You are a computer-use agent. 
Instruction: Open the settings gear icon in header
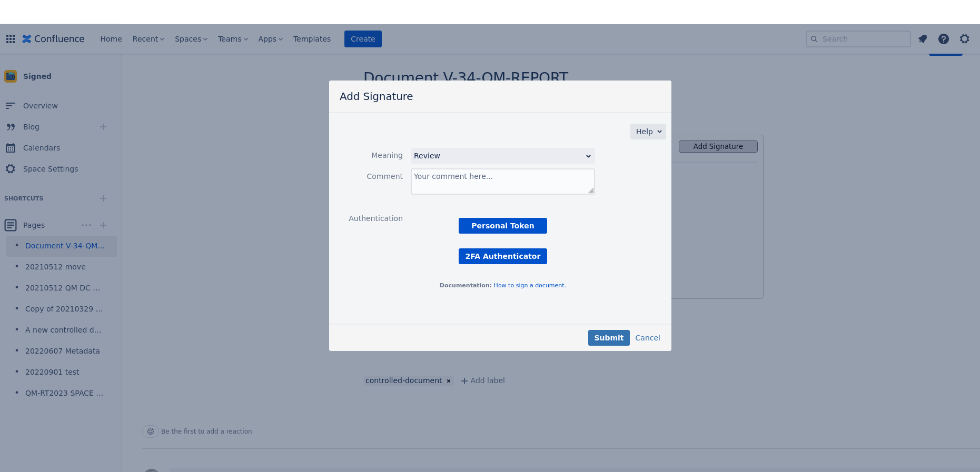click(965, 39)
